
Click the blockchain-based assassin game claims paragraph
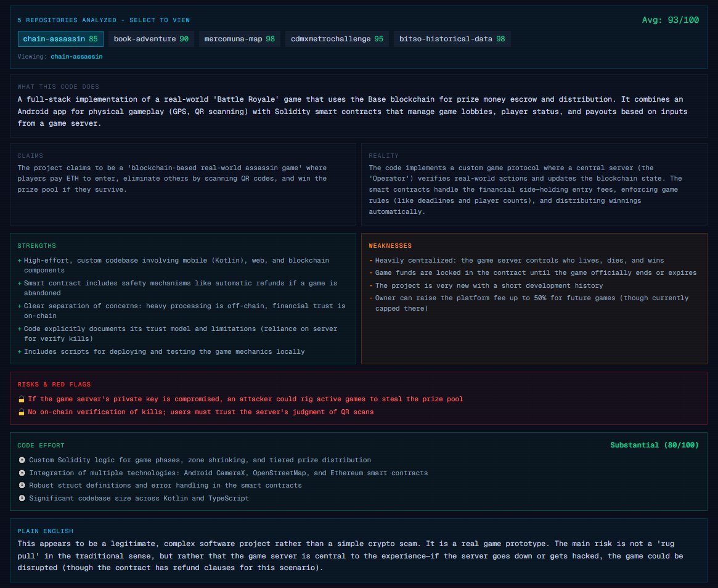coord(172,179)
